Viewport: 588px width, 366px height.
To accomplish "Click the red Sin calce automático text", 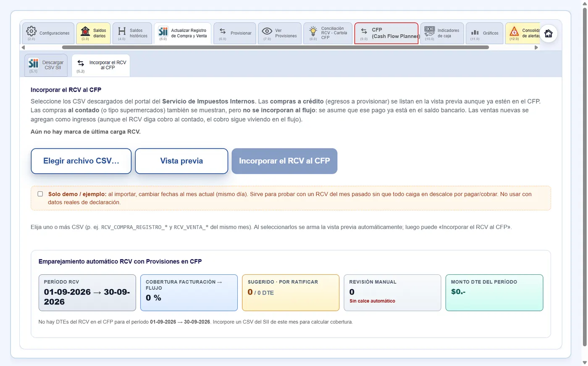I will click(x=372, y=301).
